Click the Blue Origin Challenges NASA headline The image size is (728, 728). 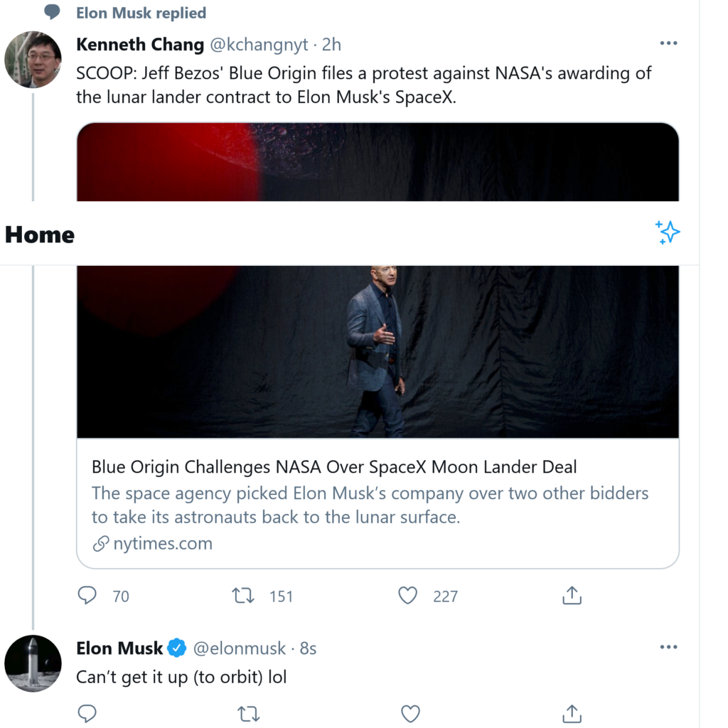pos(334,467)
